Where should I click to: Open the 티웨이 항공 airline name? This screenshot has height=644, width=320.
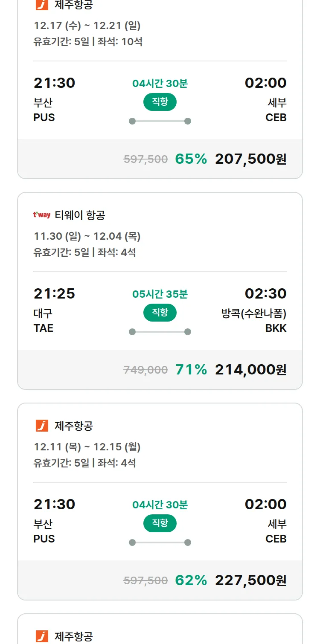[x=80, y=215]
